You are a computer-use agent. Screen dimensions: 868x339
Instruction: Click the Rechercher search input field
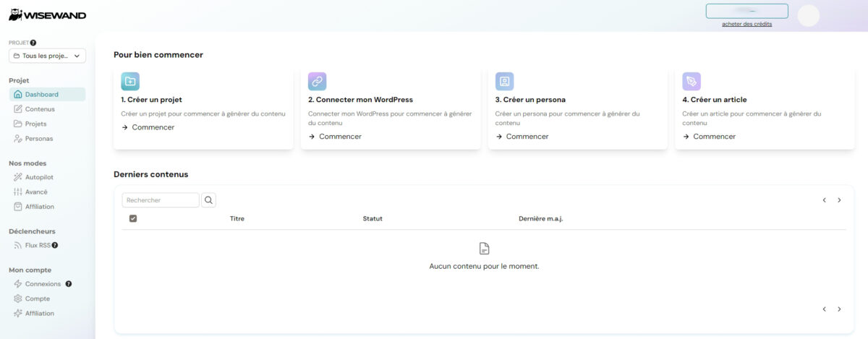[160, 200]
